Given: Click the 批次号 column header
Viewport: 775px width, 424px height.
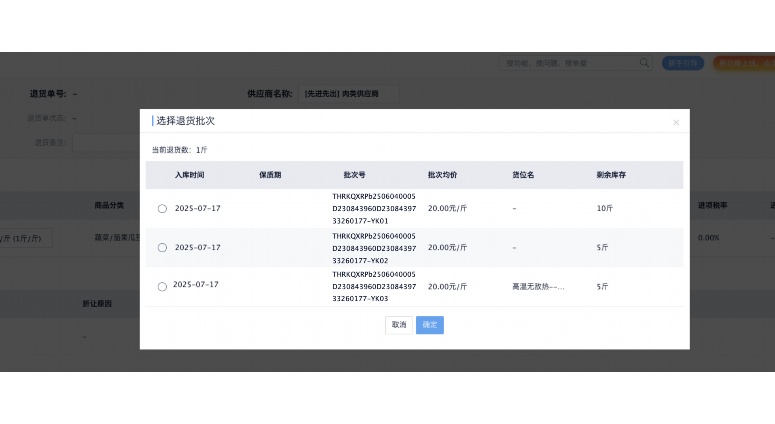Looking at the screenshot, I should coord(354,175).
